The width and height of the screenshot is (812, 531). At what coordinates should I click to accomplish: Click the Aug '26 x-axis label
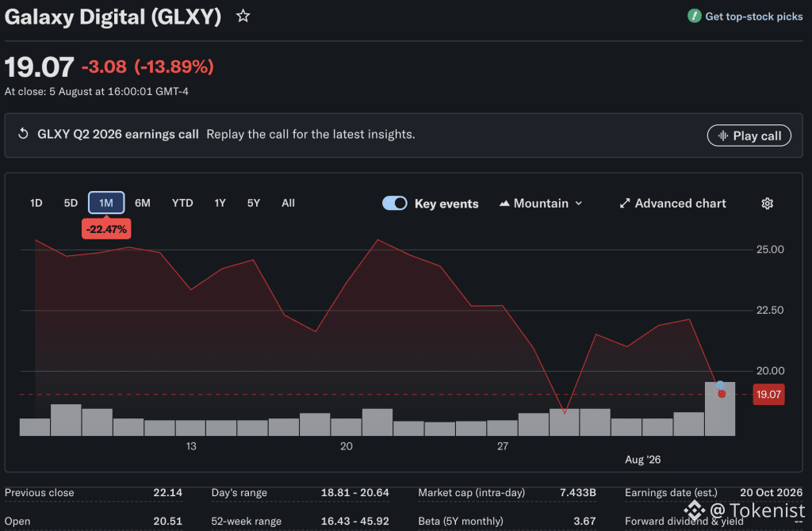tap(642, 460)
